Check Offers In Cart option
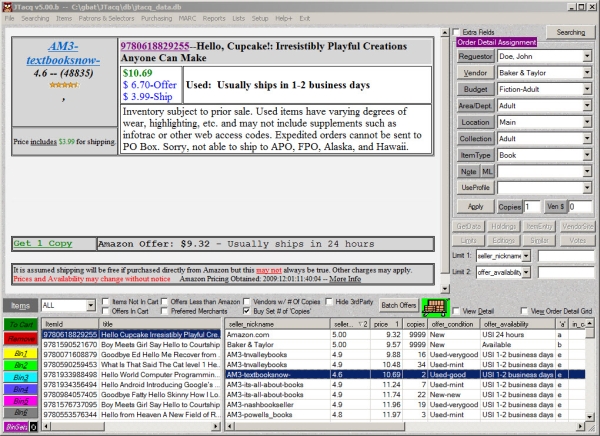The width and height of the screenshot is (600, 436). (x=106, y=311)
